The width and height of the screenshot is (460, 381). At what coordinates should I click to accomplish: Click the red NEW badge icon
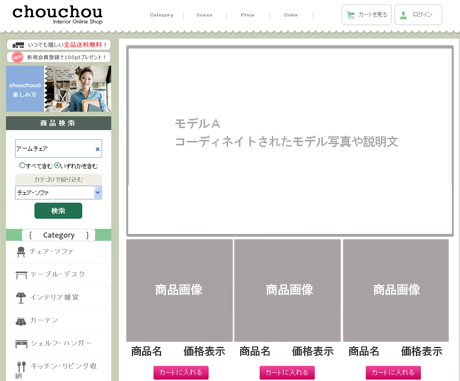click(x=17, y=57)
